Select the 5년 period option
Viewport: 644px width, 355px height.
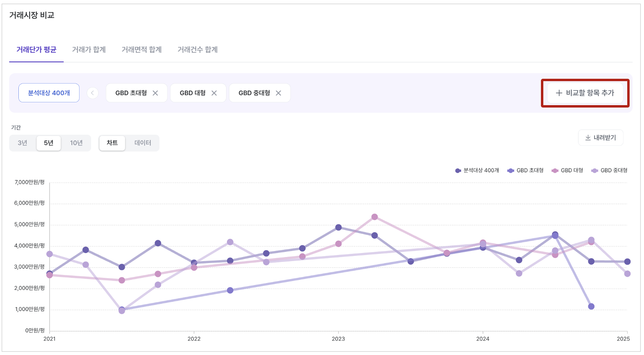[x=49, y=143]
